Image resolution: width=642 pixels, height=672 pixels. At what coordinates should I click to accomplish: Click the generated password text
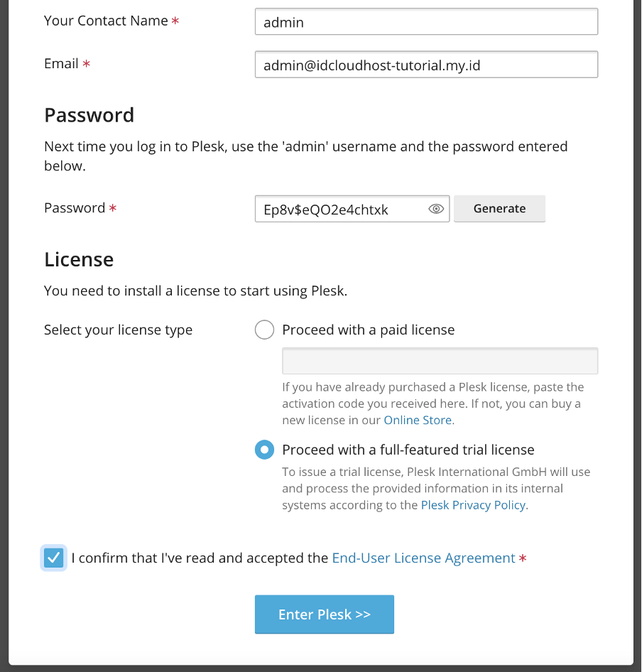click(x=327, y=209)
